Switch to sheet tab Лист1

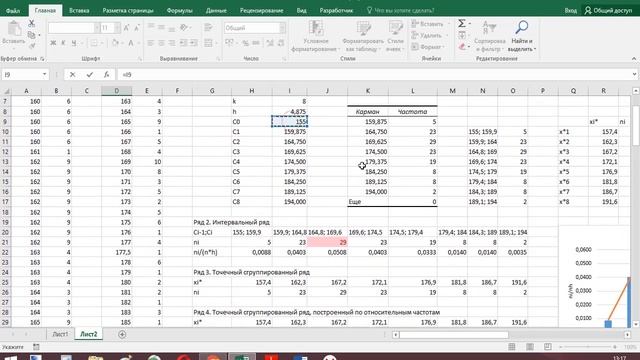tap(60, 334)
